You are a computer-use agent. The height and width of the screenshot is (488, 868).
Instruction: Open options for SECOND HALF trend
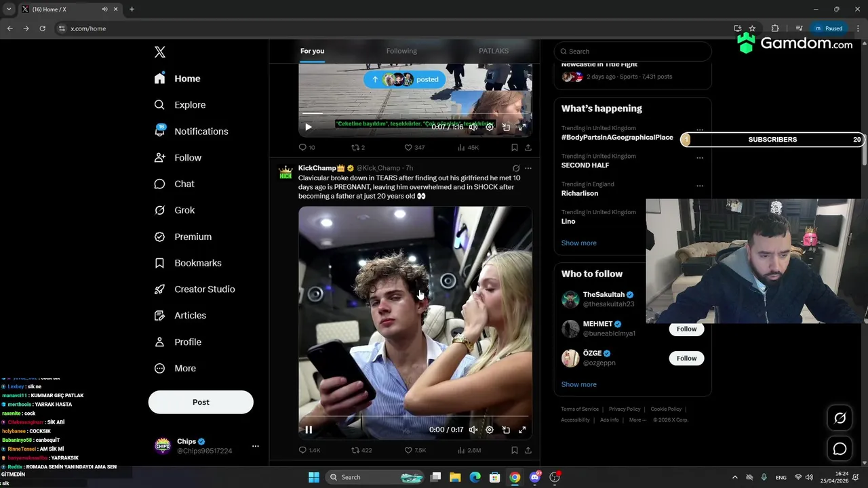[700, 157]
